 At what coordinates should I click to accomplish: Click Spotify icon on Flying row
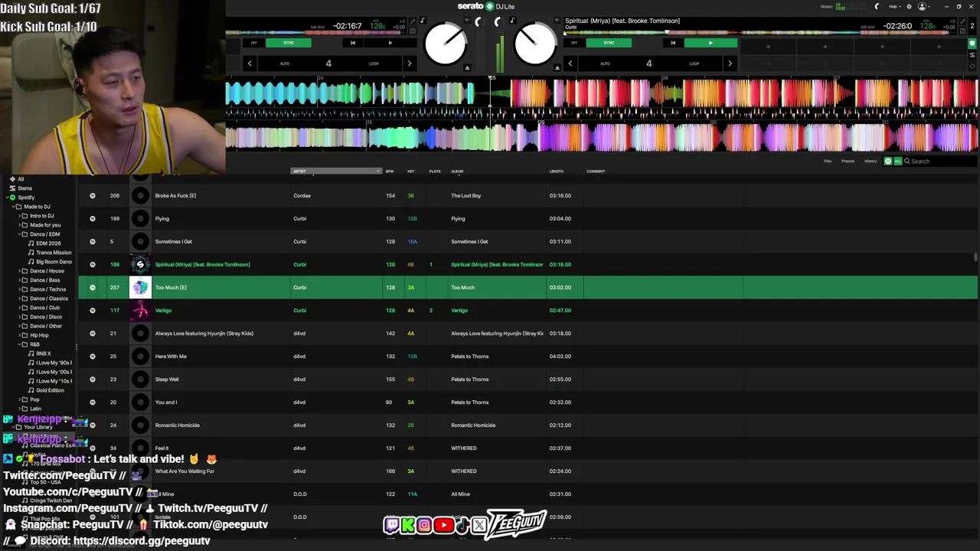tap(93, 219)
